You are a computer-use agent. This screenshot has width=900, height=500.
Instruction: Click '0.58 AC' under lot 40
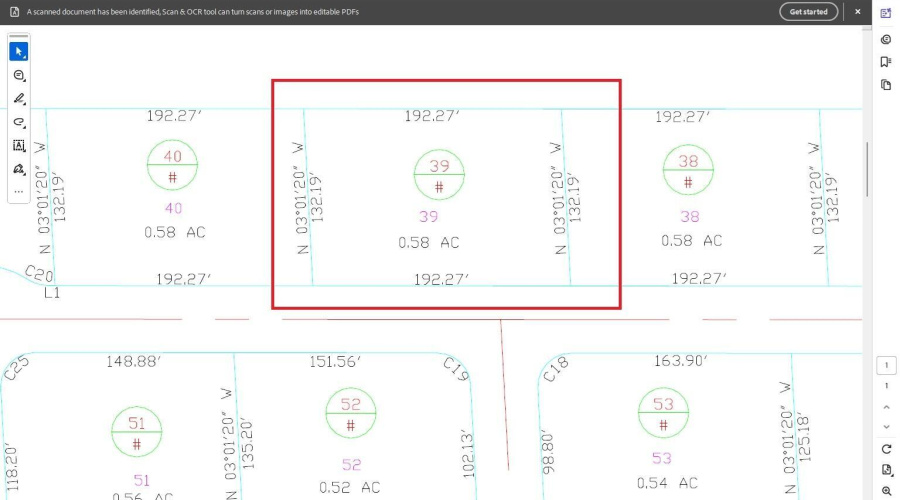[x=174, y=232]
